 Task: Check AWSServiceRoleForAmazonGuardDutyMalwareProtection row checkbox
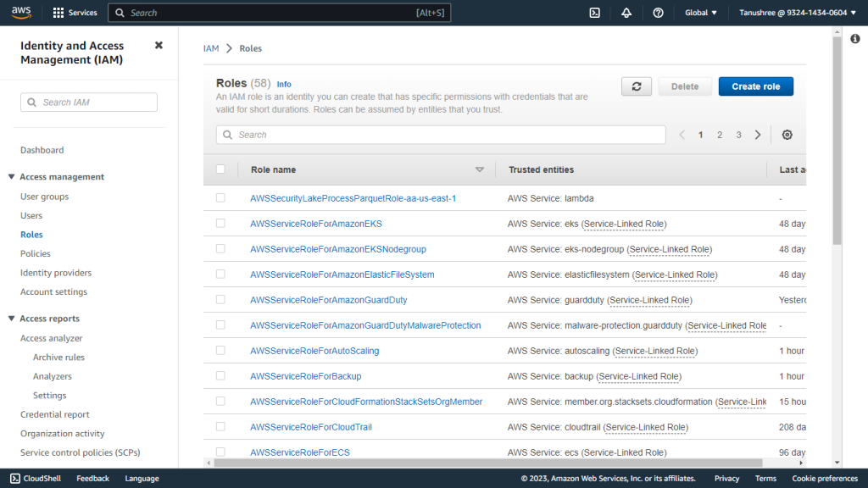(x=220, y=324)
